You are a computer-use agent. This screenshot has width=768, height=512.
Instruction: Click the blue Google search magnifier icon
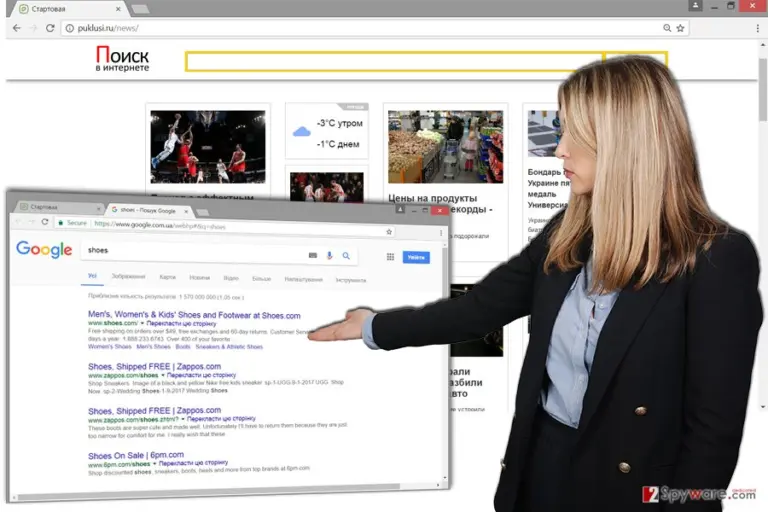coord(346,256)
